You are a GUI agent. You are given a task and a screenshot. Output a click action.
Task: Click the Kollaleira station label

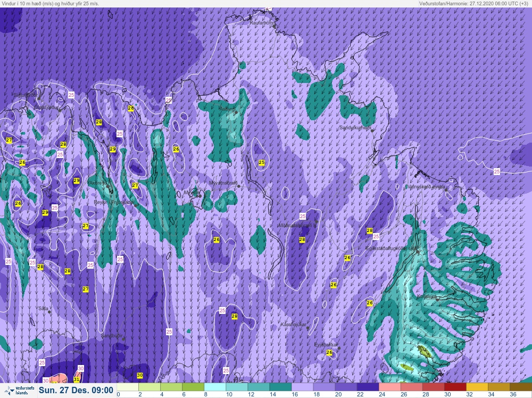coord(427,296)
